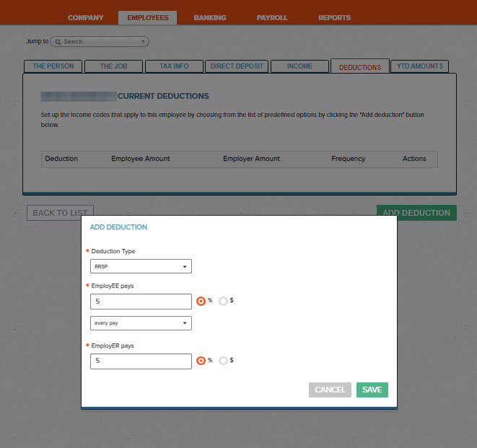
Task: Open the Banking menu
Action: click(210, 17)
